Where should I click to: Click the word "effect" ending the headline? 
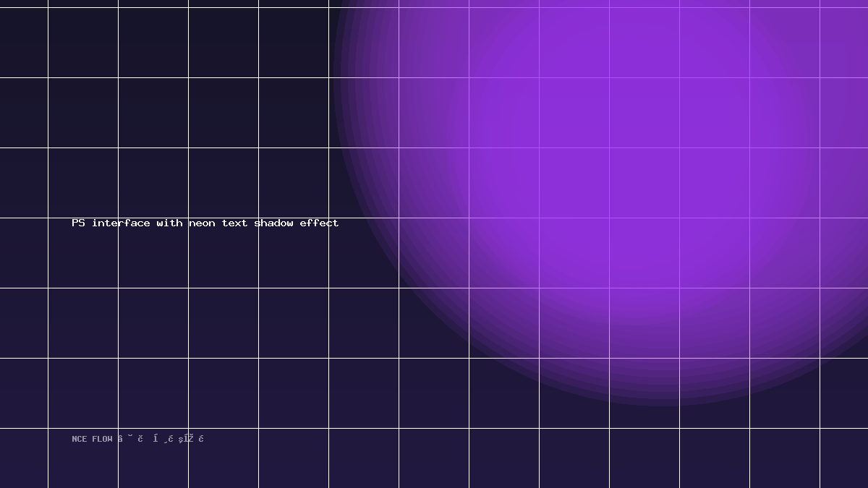319,223
